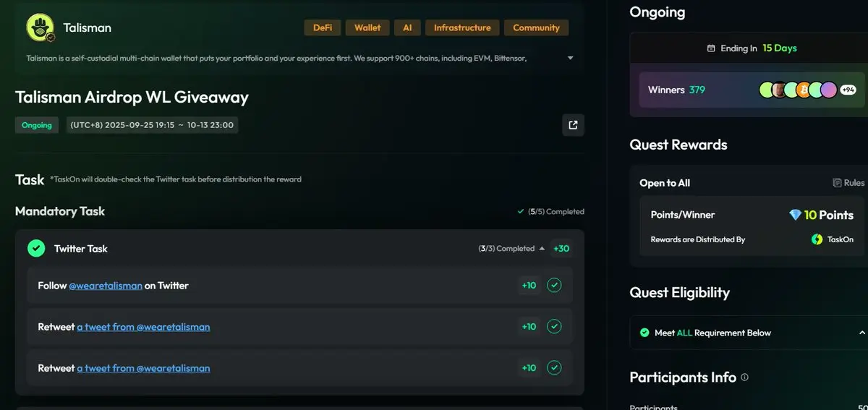Select the Community tag
The height and width of the screenshot is (410, 868).
536,27
